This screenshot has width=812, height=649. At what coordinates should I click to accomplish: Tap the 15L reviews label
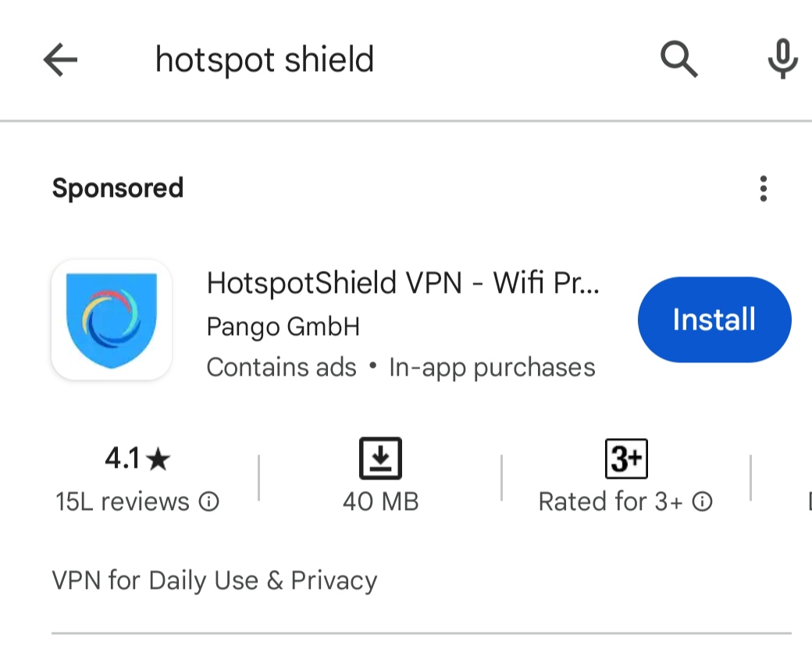[x=123, y=501]
